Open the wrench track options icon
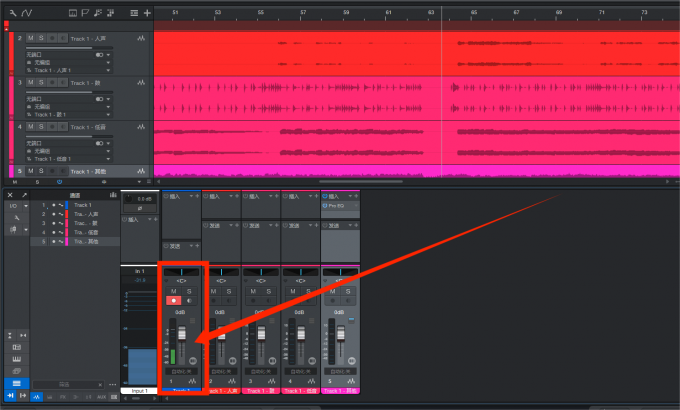The image size is (680, 410). (13, 13)
